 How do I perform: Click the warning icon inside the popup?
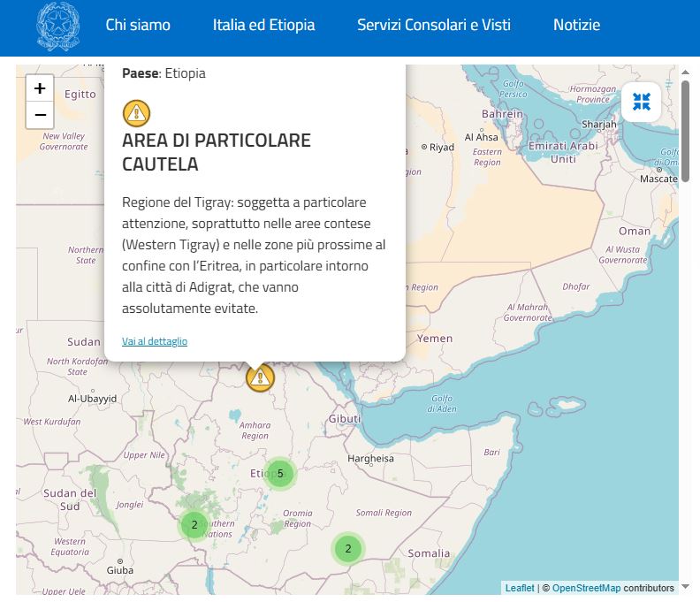tap(136, 113)
